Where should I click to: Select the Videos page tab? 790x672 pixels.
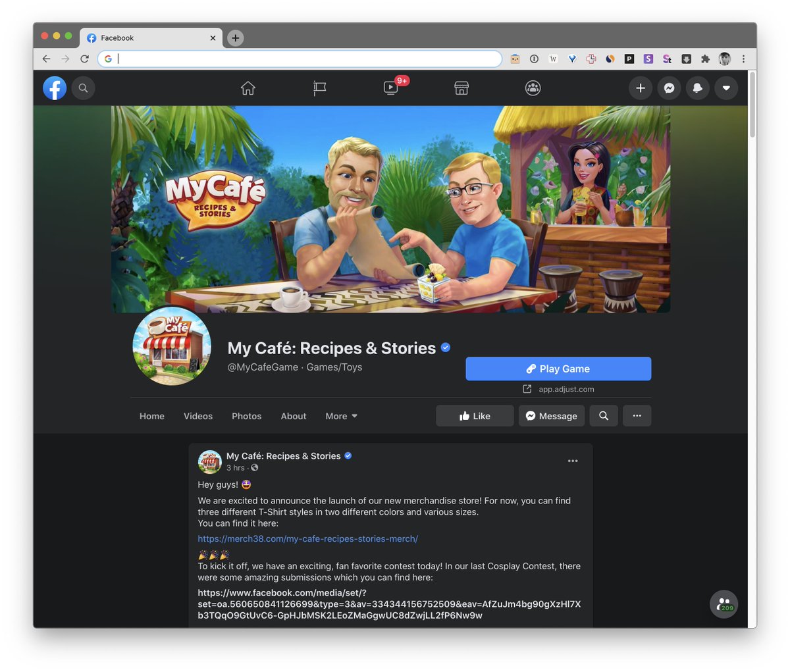(198, 416)
